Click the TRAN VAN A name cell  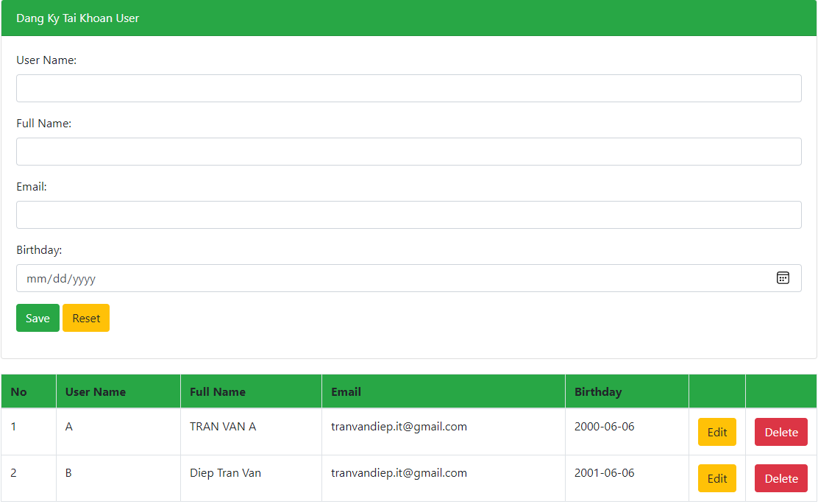click(223, 427)
